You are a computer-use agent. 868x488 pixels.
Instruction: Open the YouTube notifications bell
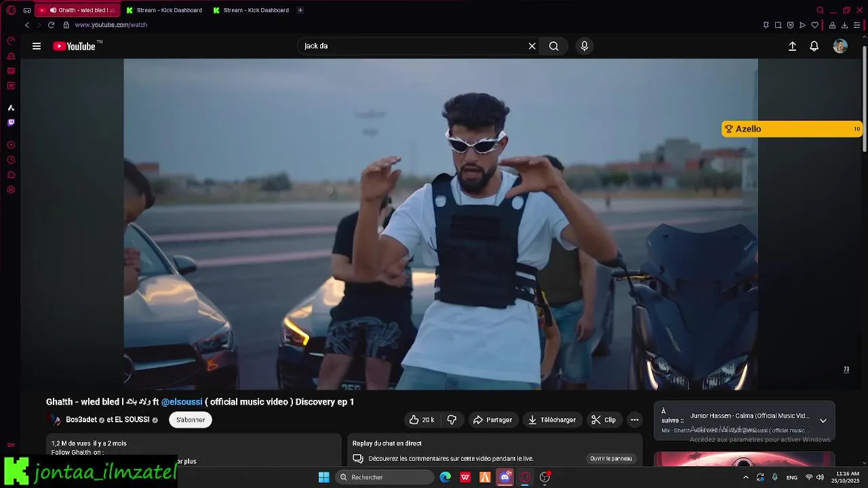(814, 46)
